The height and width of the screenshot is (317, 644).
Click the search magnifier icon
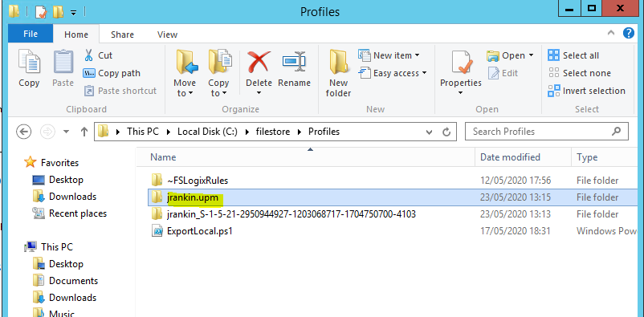pyautogui.click(x=616, y=132)
